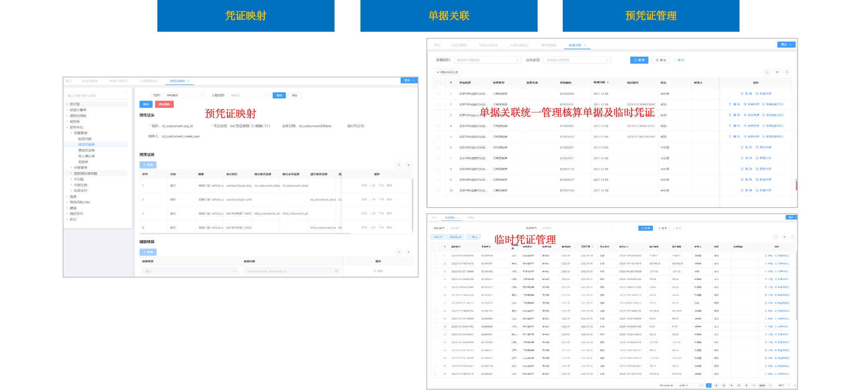
Task: Click the refresh icon in the 预凭证体 section
Action: pos(399,165)
